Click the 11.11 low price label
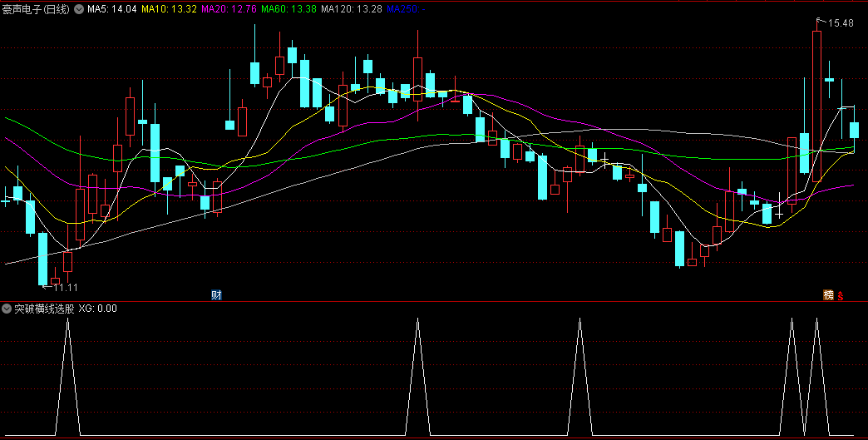The width and height of the screenshot is (868, 440). pos(66,287)
